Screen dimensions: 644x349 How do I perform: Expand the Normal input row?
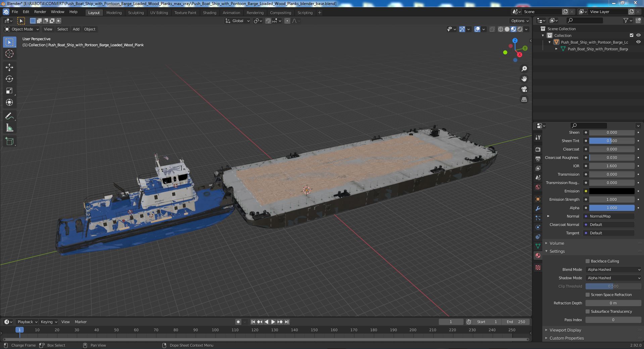pyautogui.click(x=548, y=216)
